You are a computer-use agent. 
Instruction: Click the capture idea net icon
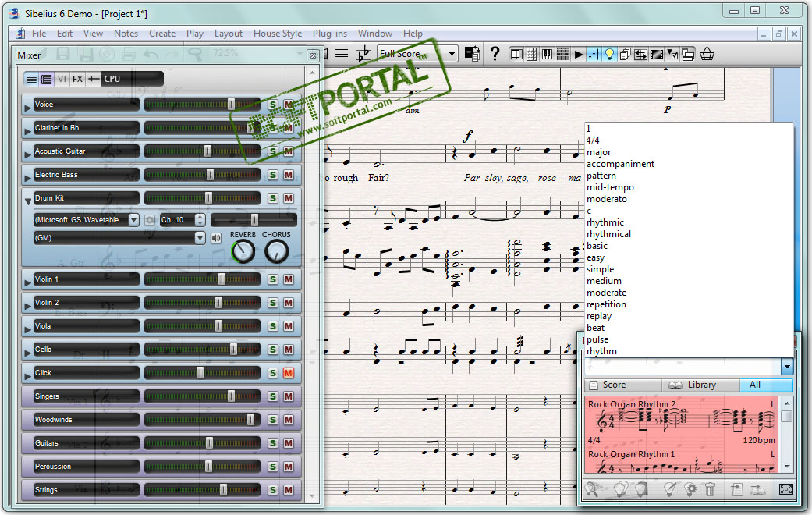tap(592, 488)
